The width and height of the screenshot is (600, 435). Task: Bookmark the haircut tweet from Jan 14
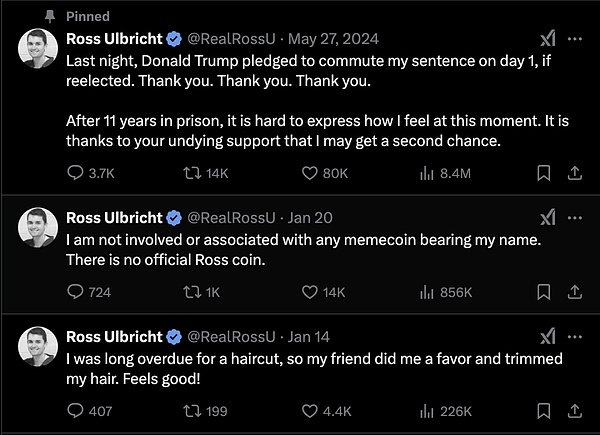pos(544,411)
